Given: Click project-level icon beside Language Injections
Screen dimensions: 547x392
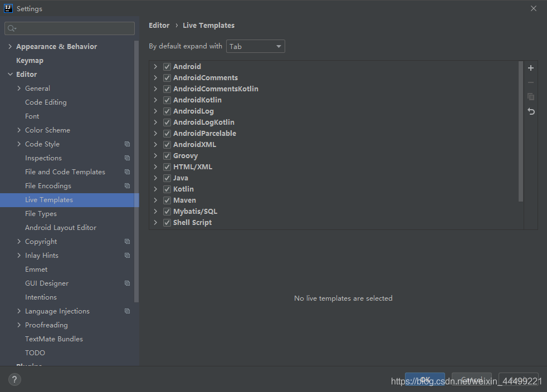Looking at the screenshot, I should 128,311.
